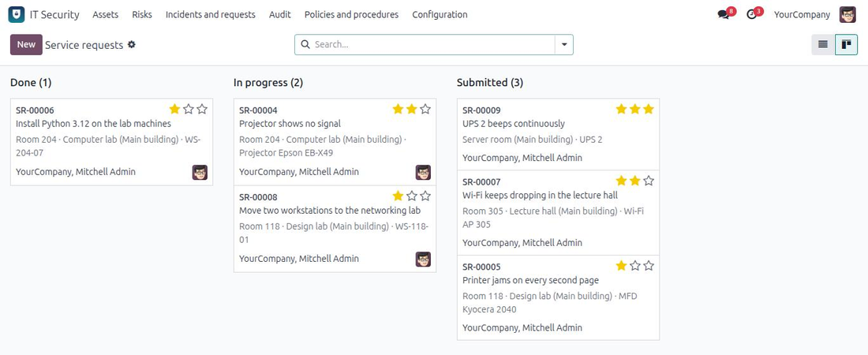Click the assignee avatar on SR-00004 card
868x355 pixels.
coord(423,172)
